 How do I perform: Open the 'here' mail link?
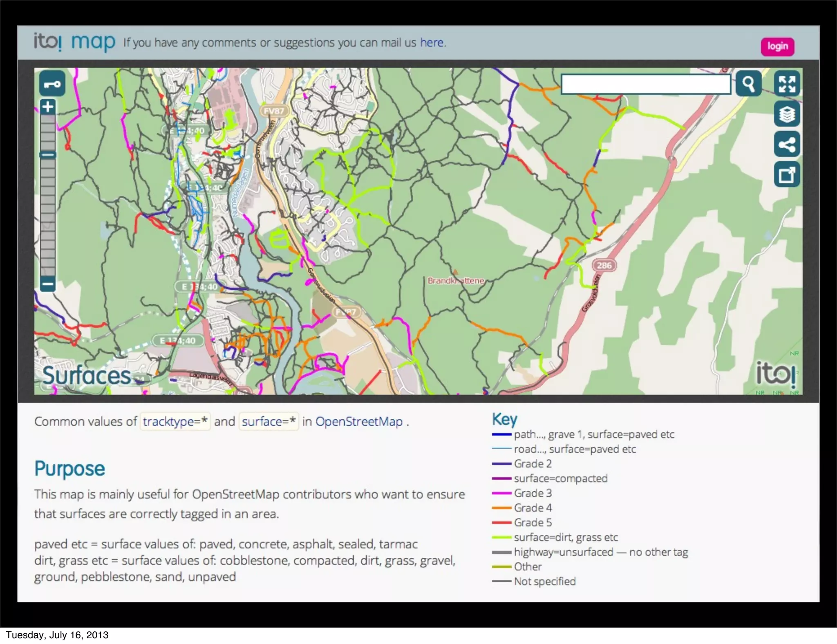(432, 42)
